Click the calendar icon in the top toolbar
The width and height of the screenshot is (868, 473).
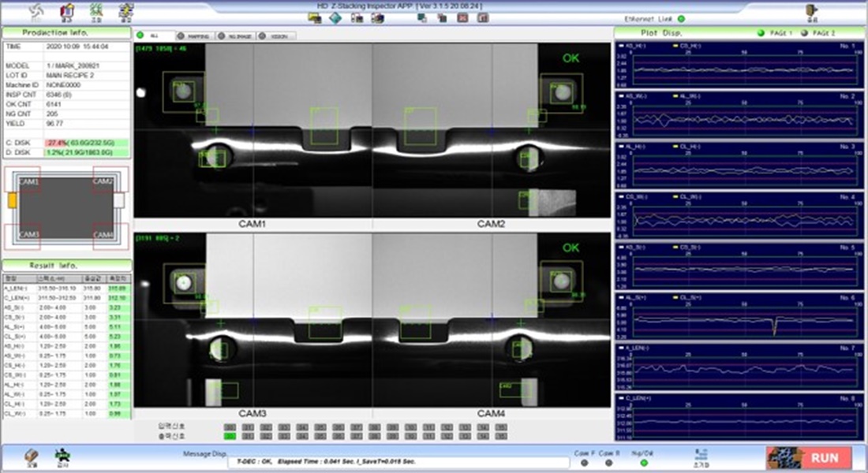coord(67,11)
